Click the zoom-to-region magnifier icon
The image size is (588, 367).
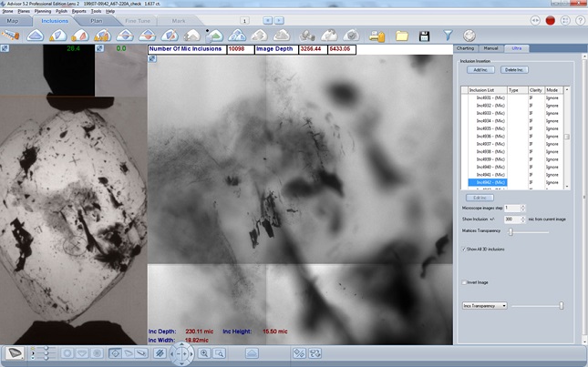[x=220, y=353]
